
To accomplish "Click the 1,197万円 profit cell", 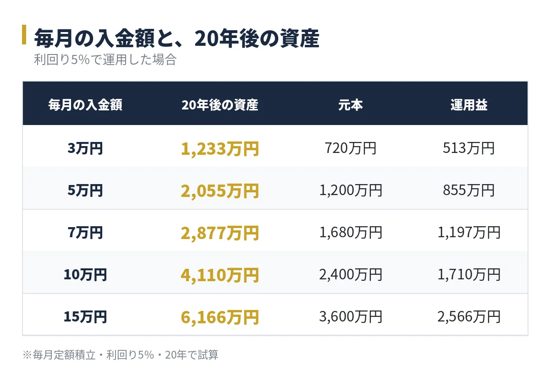I will (469, 233).
